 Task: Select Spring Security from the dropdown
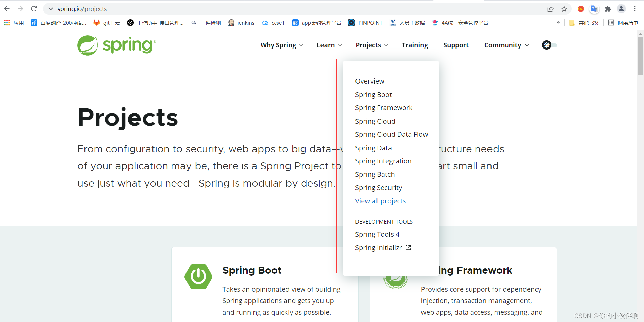tap(378, 188)
